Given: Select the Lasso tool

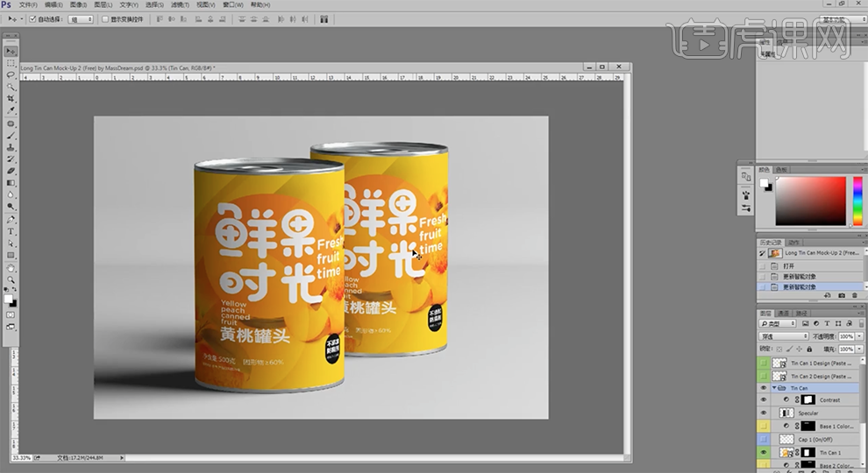Looking at the screenshot, I should pos(11,74).
